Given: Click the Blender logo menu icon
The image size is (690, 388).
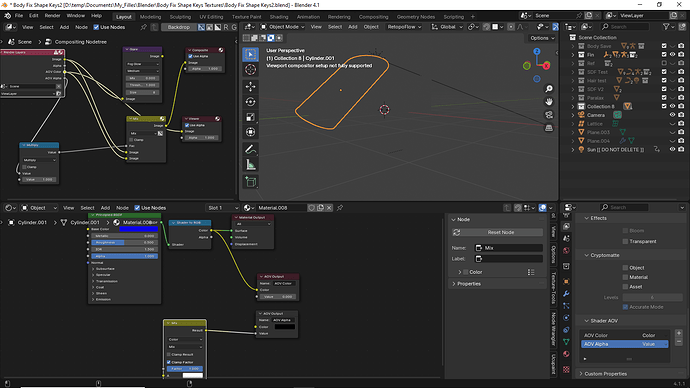Looking at the screenshot, I should (x=7, y=16).
